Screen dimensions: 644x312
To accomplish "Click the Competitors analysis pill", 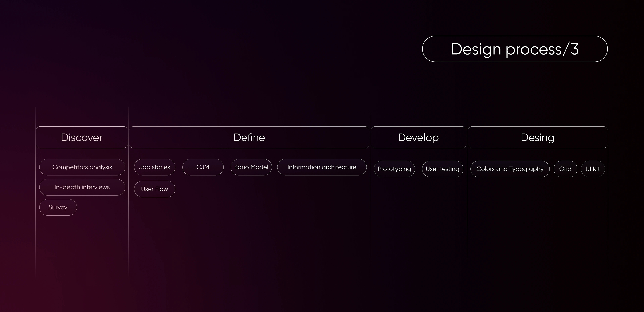I will (x=82, y=167).
